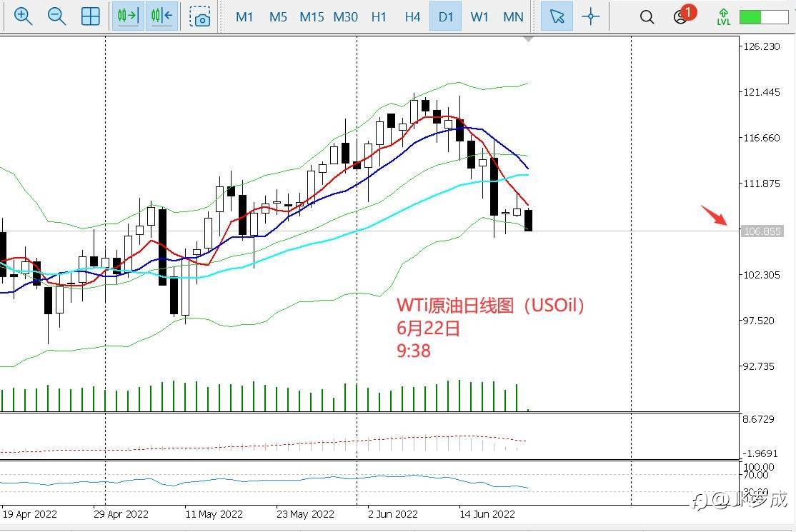The height and width of the screenshot is (532, 796).
Task: Toggle chart auto scroll
Action: 128,16
